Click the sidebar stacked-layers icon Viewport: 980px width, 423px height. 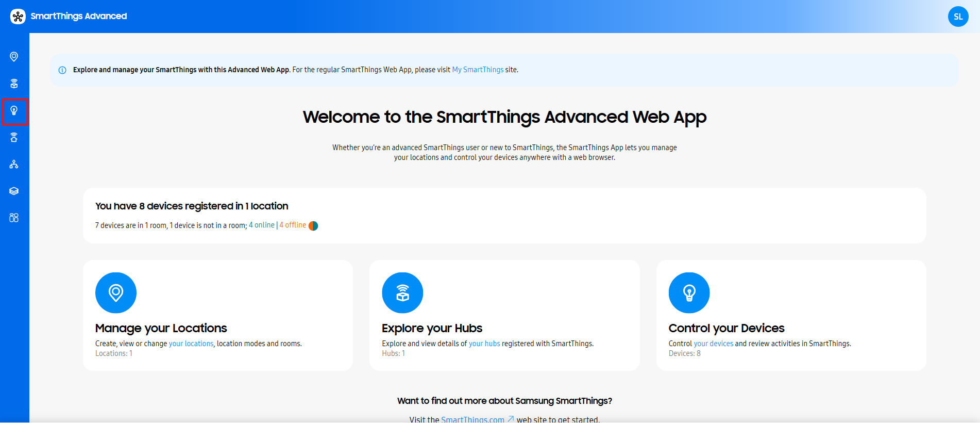coord(14,191)
